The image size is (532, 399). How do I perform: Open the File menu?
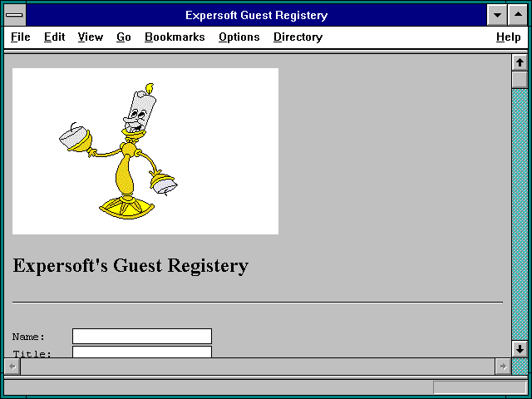pos(20,37)
